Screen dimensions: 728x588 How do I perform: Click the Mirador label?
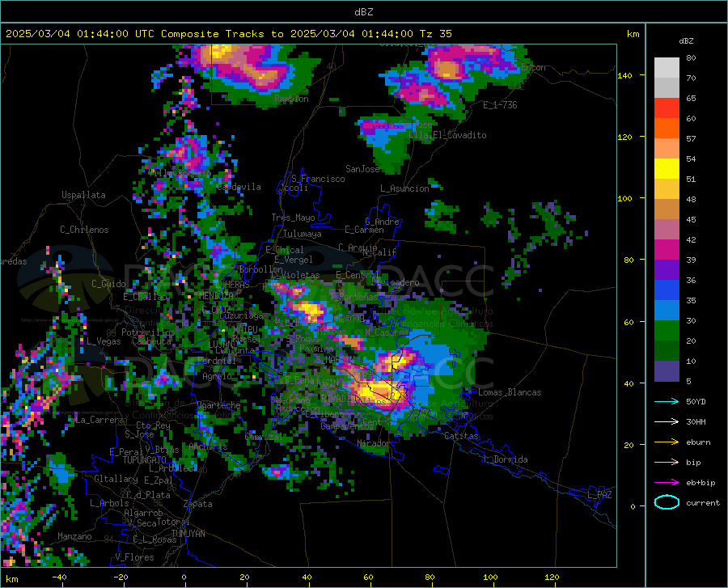coord(373,443)
